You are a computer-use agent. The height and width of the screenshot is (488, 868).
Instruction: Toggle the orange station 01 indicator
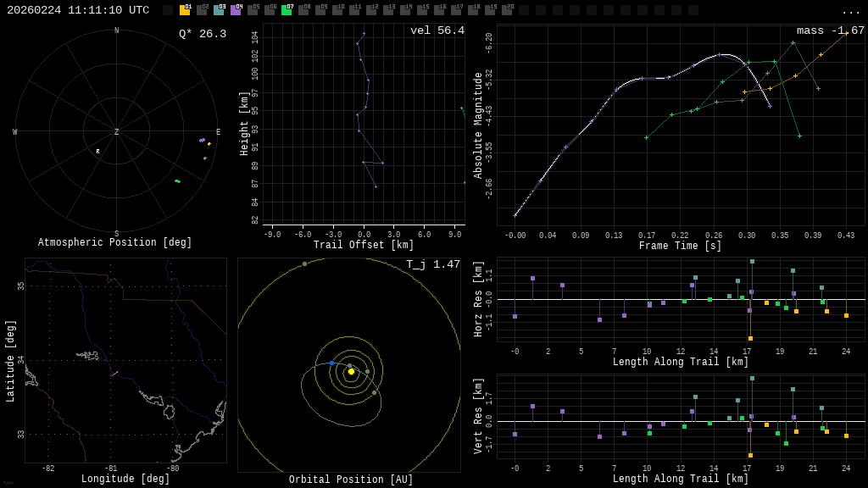point(185,10)
